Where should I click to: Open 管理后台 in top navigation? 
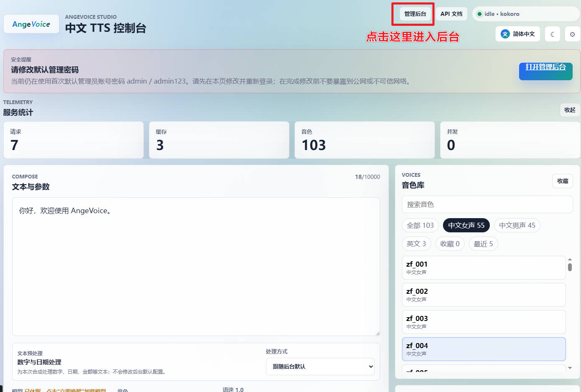click(415, 14)
